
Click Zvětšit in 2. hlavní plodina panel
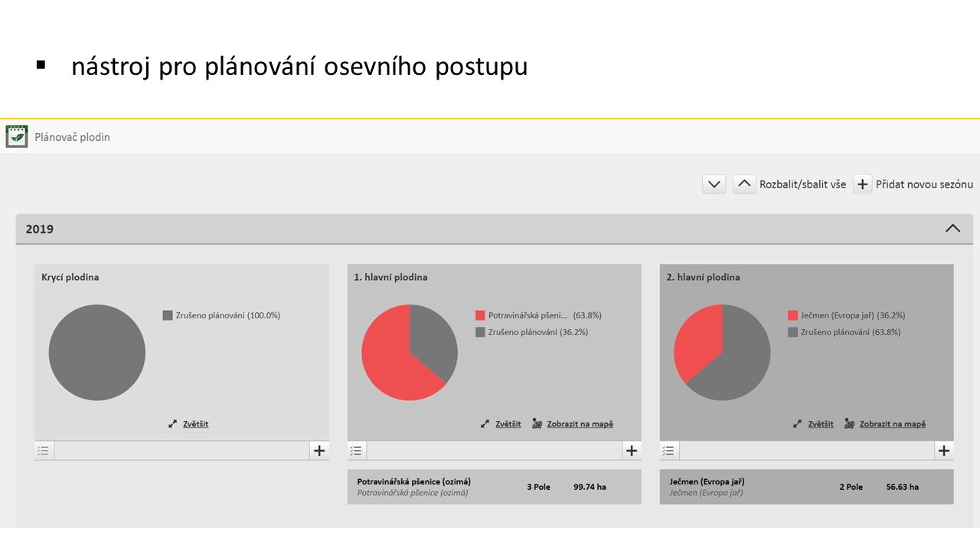pos(820,424)
